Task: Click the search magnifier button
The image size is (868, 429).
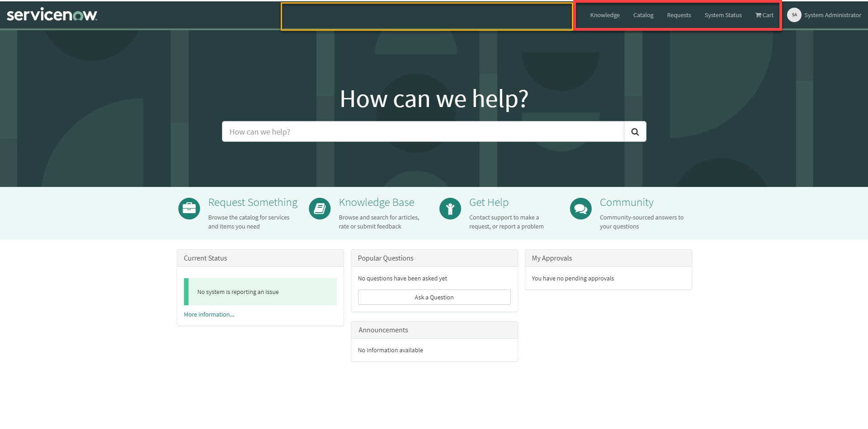Action: (x=635, y=132)
